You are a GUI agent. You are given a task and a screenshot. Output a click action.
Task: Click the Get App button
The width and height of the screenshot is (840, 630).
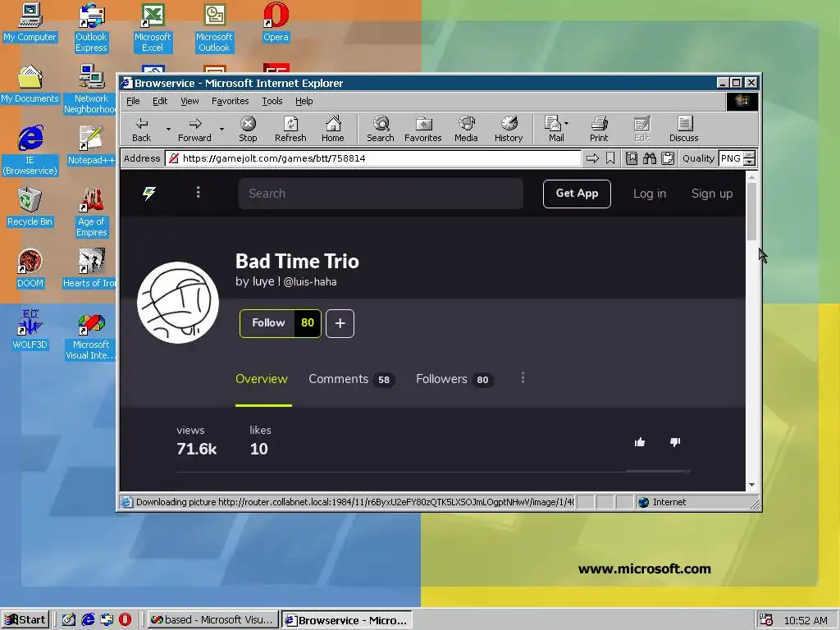pyautogui.click(x=577, y=194)
